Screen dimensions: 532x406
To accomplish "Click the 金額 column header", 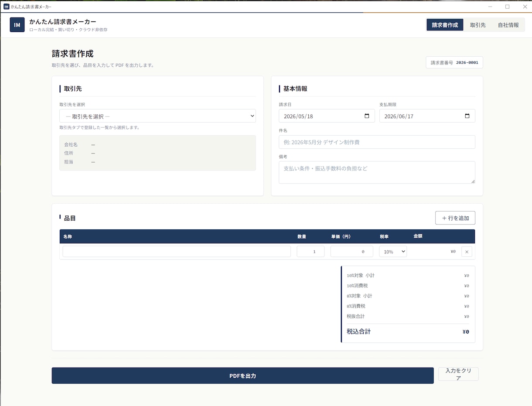I will point(418,236).
